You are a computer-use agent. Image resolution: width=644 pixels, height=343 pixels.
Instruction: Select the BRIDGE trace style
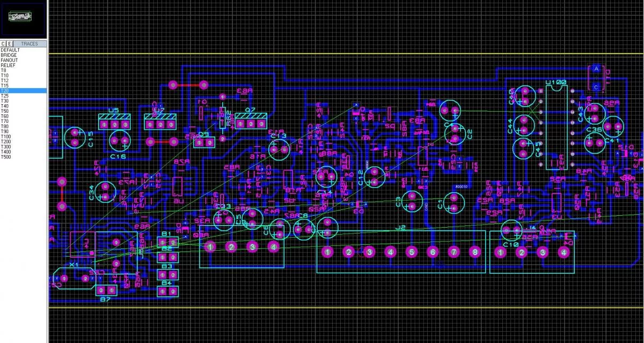tap(24, 55)
